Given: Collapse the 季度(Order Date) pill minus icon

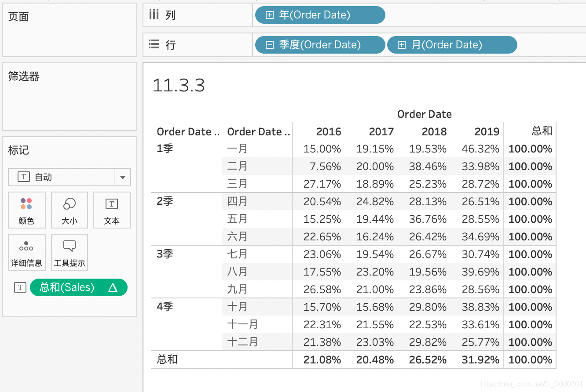Looking at the screenshot, I should (270, 45).
